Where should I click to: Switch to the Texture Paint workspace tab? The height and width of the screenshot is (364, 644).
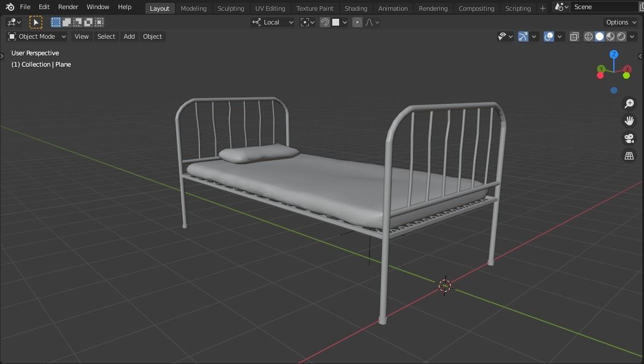pyautogui.click(x=315, y=8)
